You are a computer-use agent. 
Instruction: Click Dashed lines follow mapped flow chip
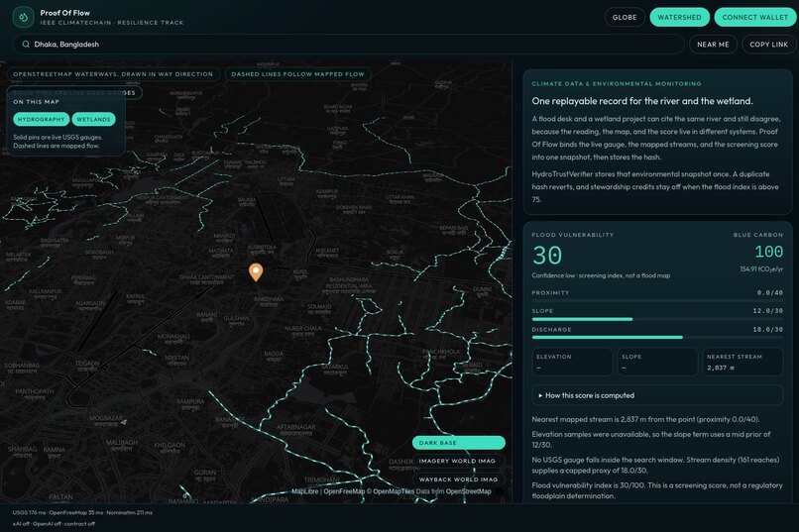coord(298,74)
